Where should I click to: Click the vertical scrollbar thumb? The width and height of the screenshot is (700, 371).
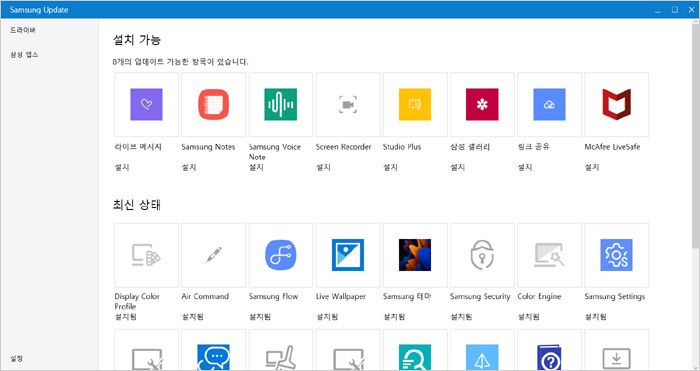pos(696,135)
